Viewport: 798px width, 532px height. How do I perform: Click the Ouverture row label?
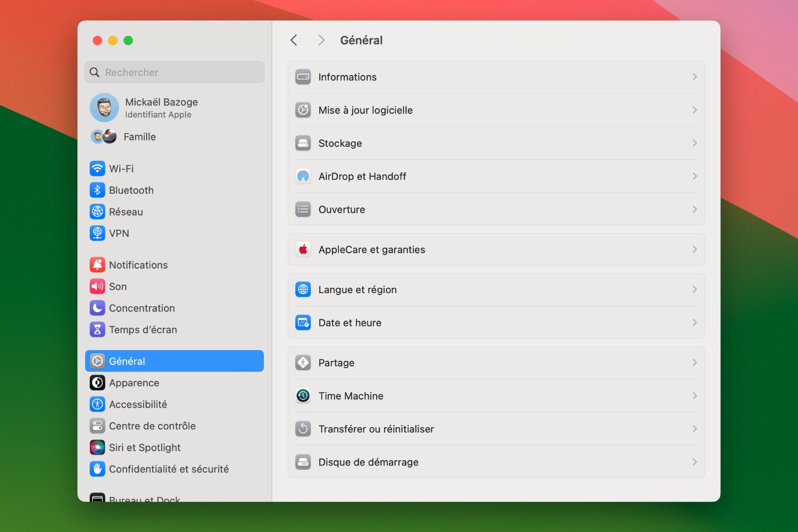click(342, 210)
